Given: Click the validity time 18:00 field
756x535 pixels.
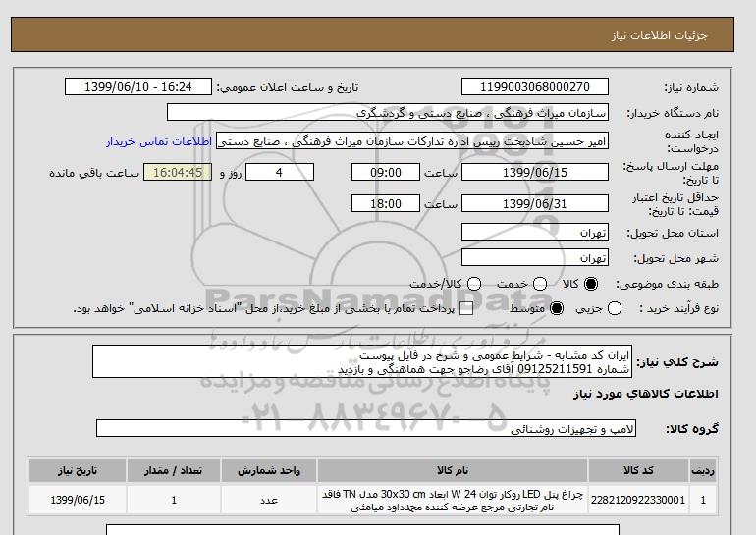Looking at the screenshot, I should 386,203.
